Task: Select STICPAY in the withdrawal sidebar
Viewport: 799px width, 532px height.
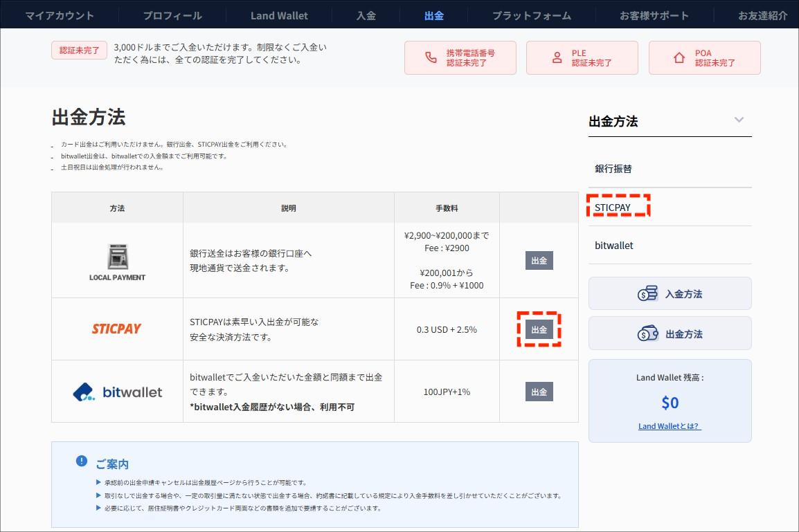Action: [x=614, y=206]
